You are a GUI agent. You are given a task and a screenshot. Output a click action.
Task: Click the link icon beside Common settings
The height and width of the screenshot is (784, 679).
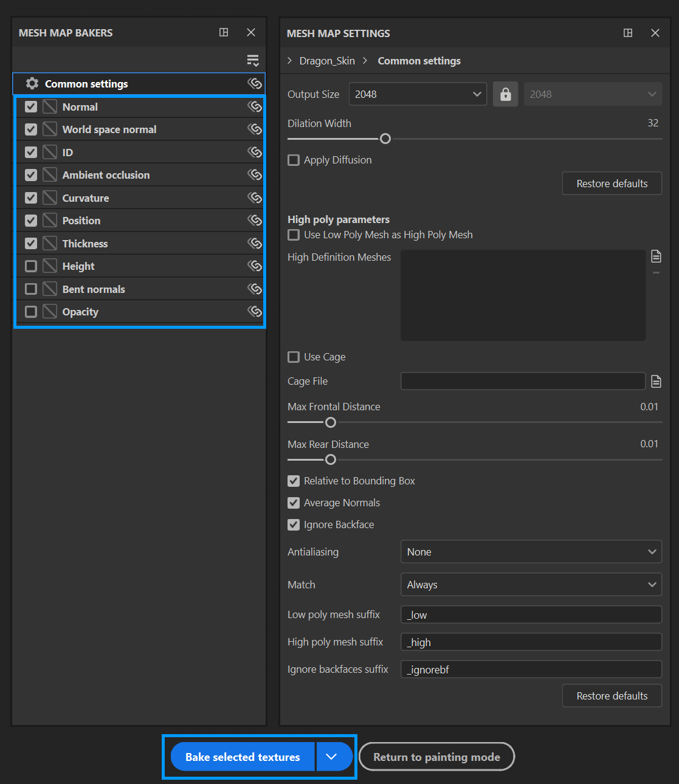click(255, 84)
